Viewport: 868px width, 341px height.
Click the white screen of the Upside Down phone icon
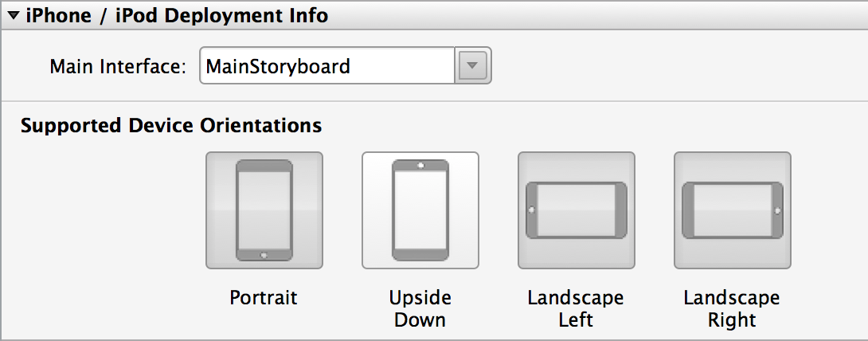point(420,210)
